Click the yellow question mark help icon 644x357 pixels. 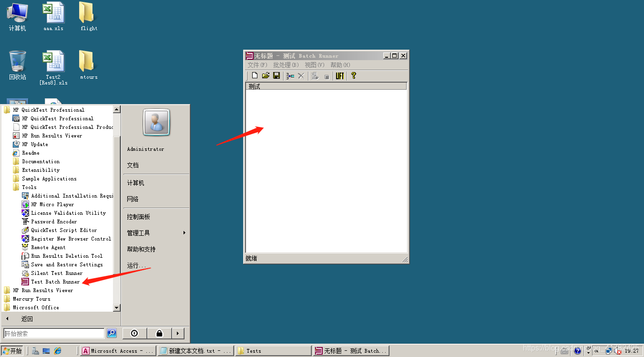click(x=353, y=75)
